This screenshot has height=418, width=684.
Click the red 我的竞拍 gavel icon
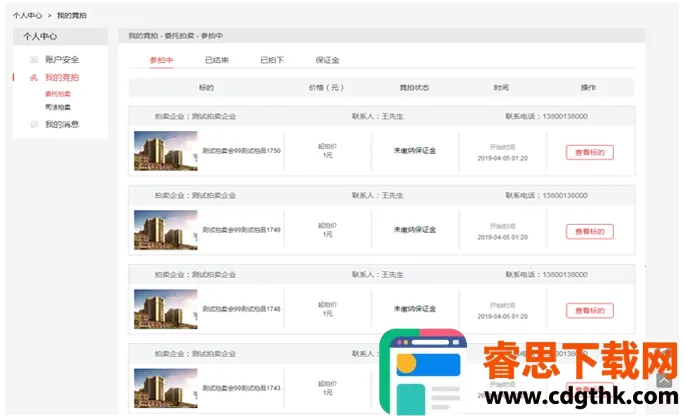point(34,78)
